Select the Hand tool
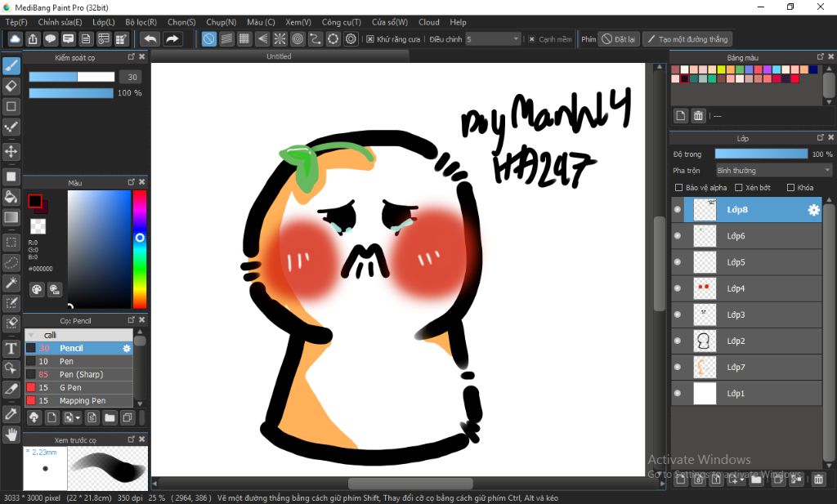 pyautogui.click(x=11, y=435)
